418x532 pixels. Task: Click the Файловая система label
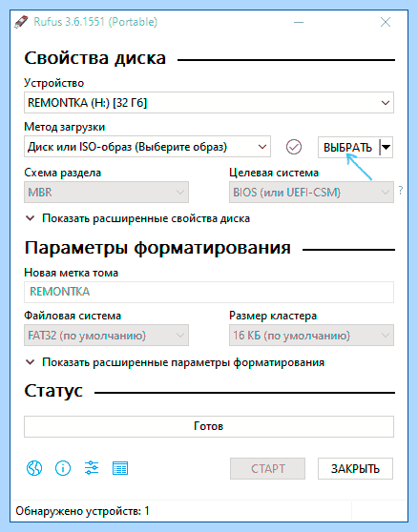point(73,316)
